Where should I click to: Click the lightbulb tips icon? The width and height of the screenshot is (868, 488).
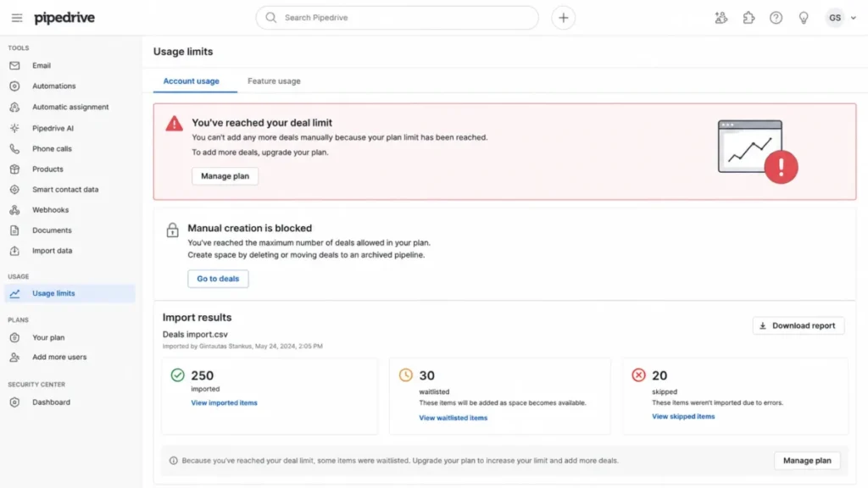(x=804, y=18)
